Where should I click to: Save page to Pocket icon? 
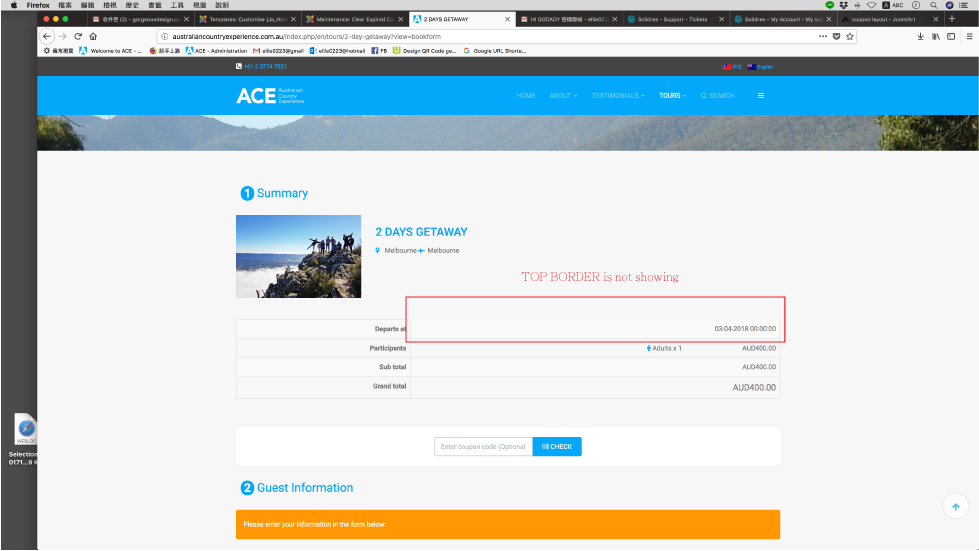(x=837, y=36)
